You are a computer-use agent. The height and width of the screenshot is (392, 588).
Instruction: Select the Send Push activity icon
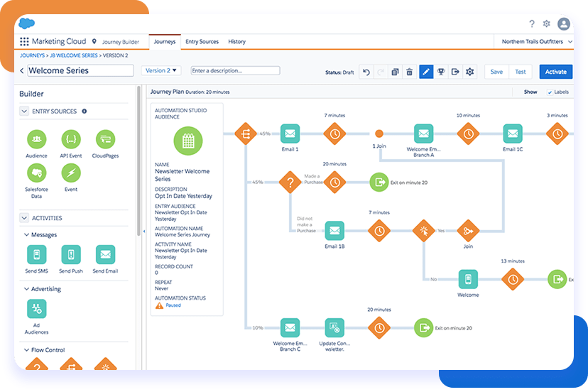71,255
